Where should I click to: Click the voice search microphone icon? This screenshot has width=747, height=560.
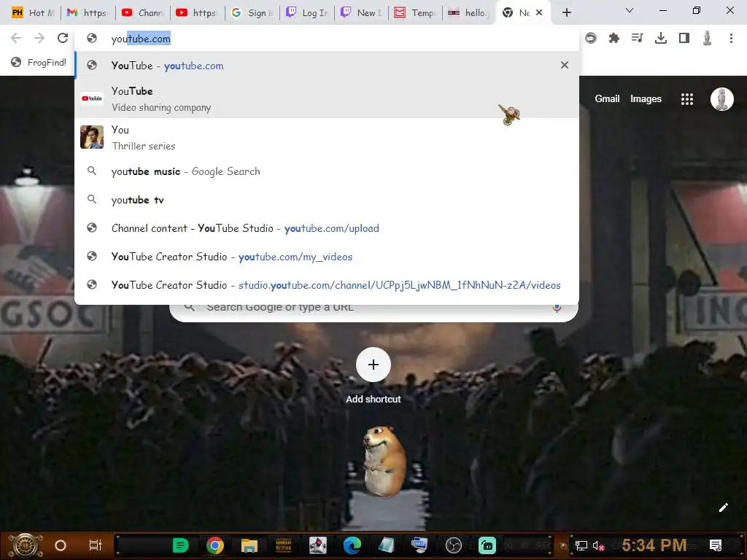point(557,308)
